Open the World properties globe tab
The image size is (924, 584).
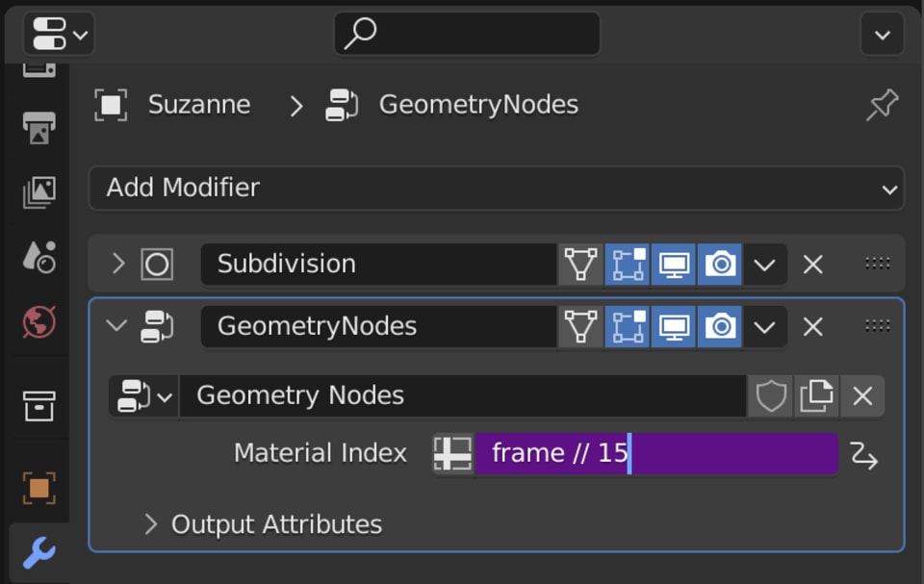pyautogui.click(x=38, y=323)
